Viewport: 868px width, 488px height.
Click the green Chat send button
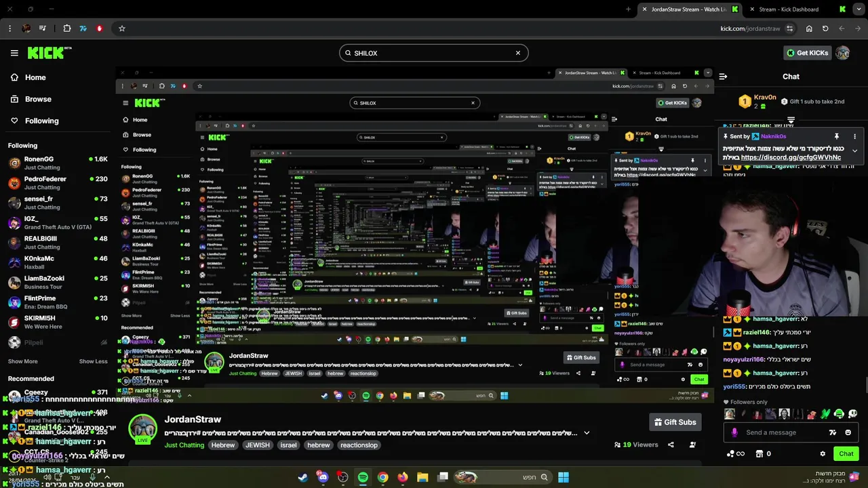[x=846, y=453]
